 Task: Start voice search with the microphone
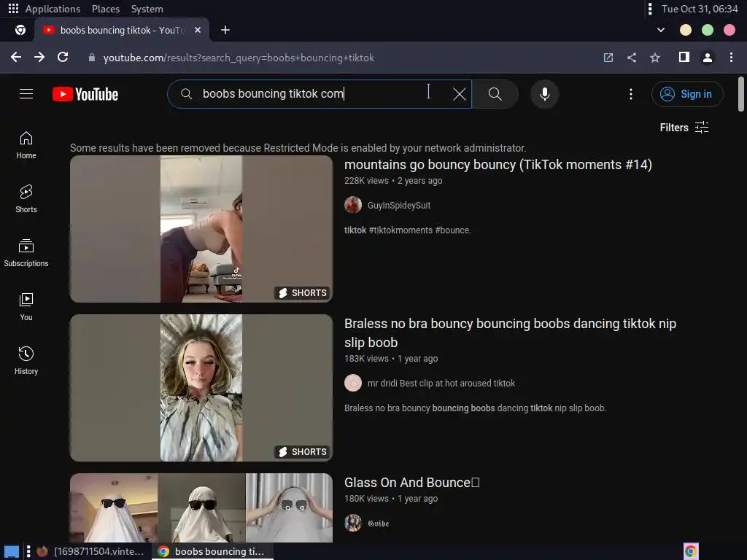[x=544, y=94]
